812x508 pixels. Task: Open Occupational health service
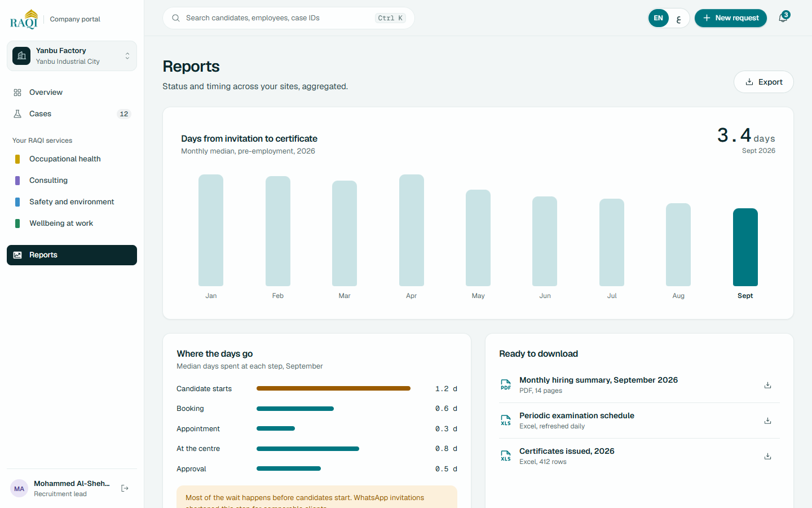[x=72, y=159]
